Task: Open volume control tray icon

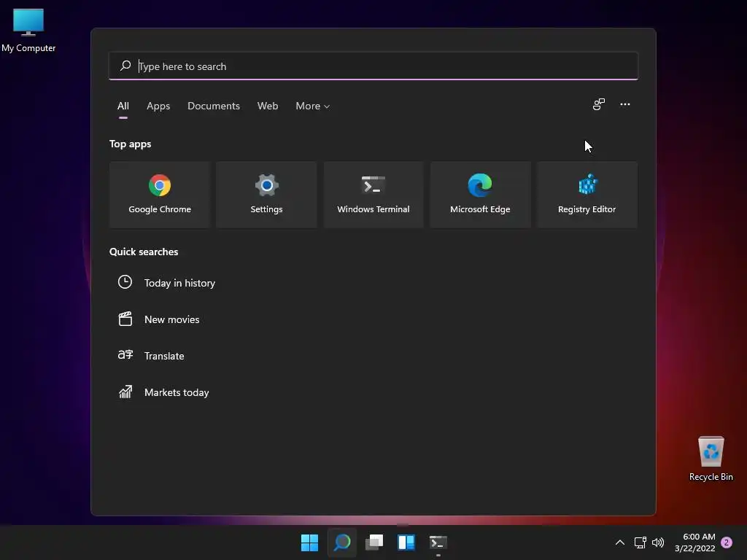Action: [x=658, y=542]
